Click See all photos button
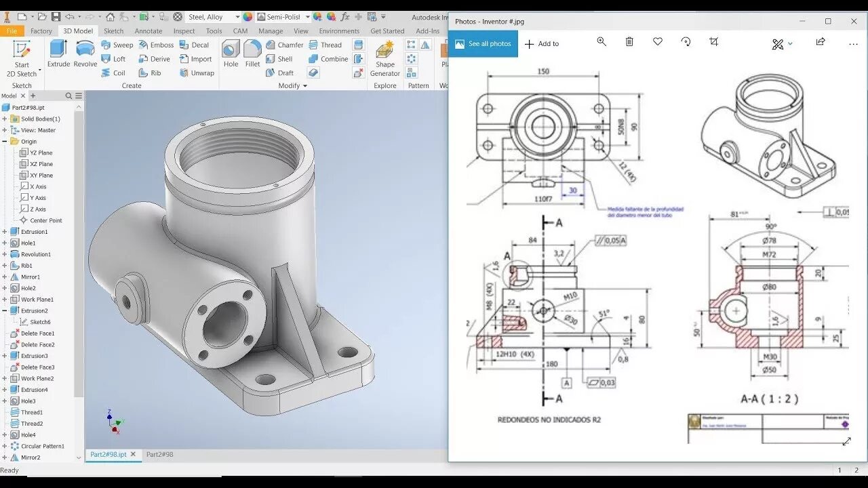This screenshot has width=868, height=488. [483, 44]
